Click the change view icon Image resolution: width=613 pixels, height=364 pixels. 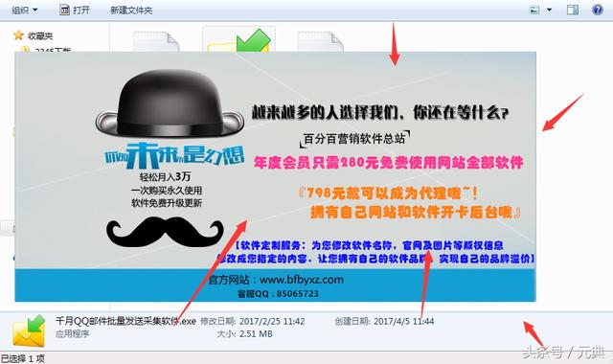(534, 10)
